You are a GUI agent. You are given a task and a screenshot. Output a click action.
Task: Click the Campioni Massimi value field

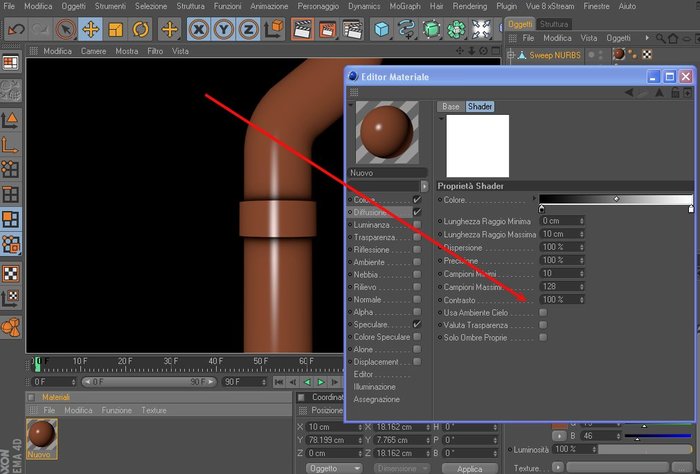pos(562,287)
